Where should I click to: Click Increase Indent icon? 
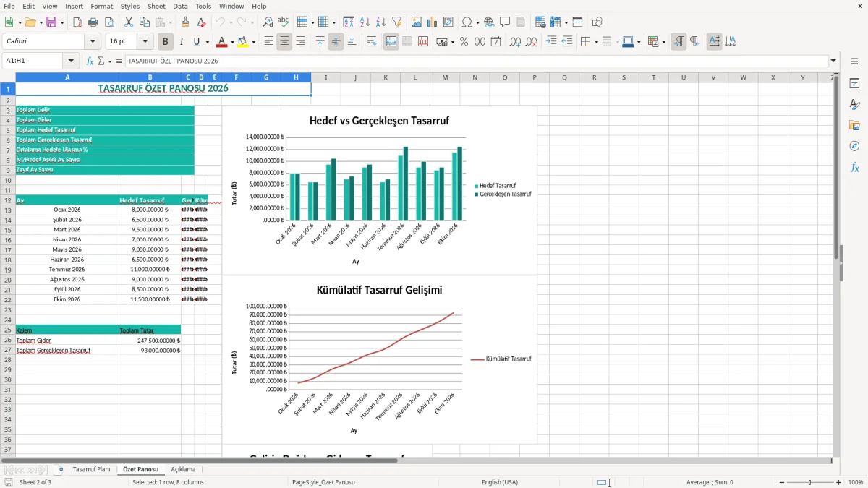pyautogui.click(x=551, y=42)
